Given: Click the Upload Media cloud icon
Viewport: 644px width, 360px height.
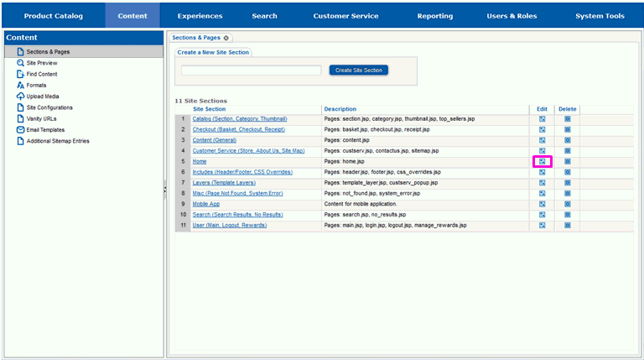Looking at the screenshot, I should click(20, 97).
